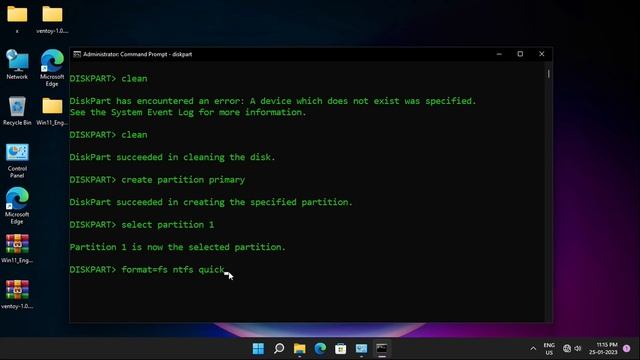Open the Win11_Eng folder on desktop
Screen dimensions: 640x360
(x=52, y=111)
